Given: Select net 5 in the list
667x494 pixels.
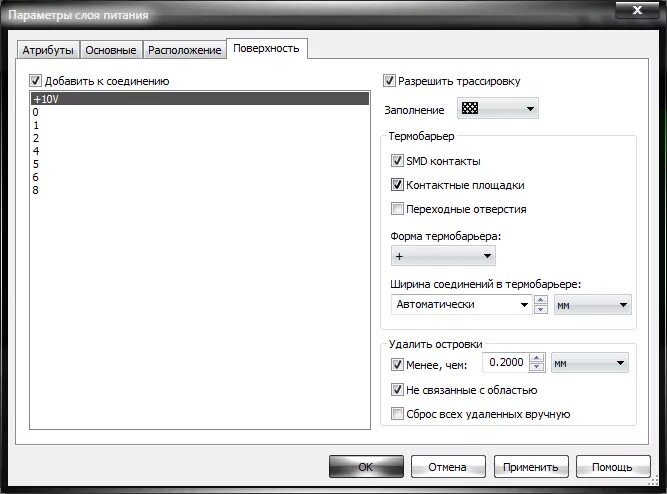Looking at the screenshot, I should click(200, 164).
